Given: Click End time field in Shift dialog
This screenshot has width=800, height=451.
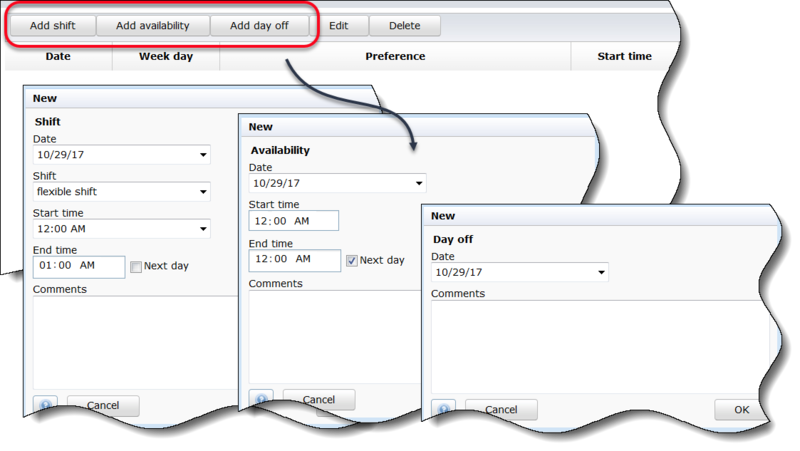Looking at the screenshot, I should [79, 266].
